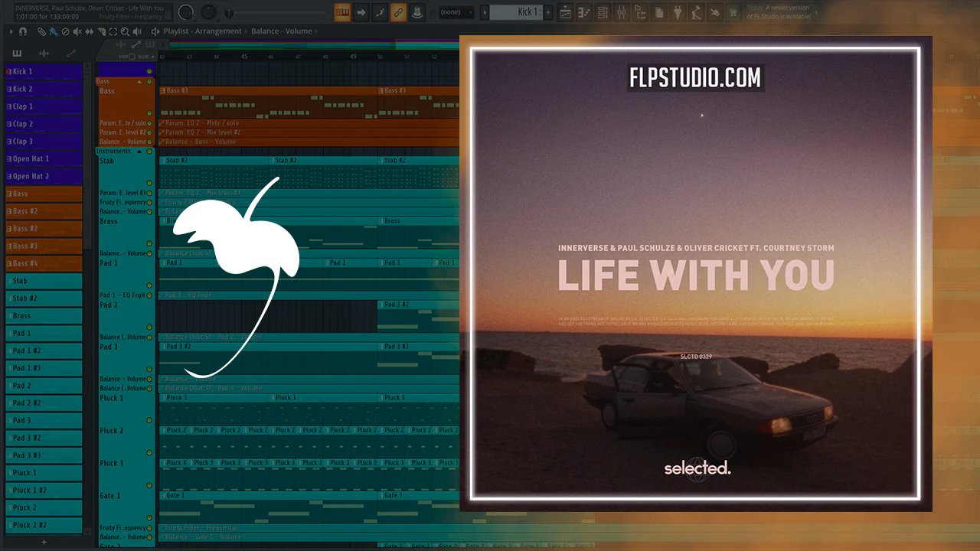
Task: Mute the Gate 1 playlist track
Action: point(149,518)
